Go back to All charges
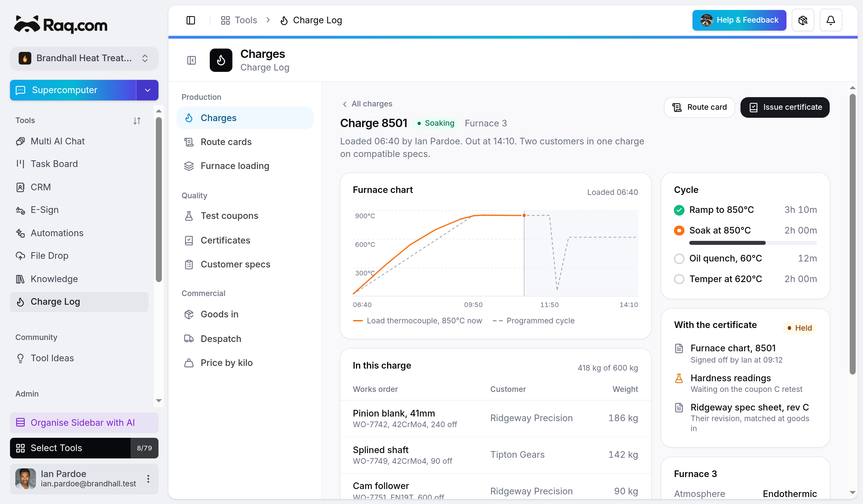The height and width of the screenshot is (504, 863). (367, 104)
